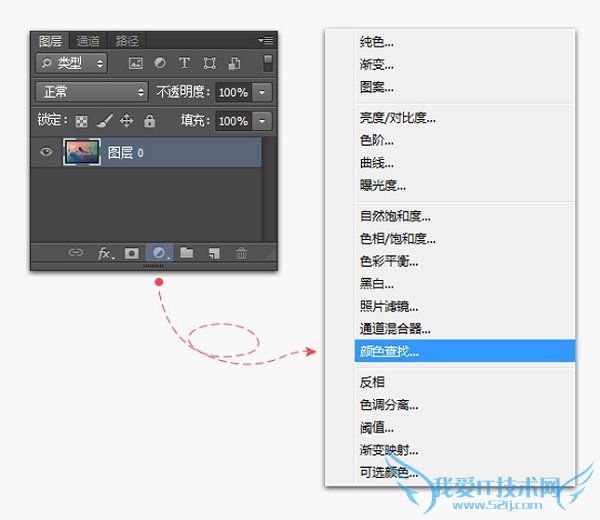Choose 渐变... from the menu
Image resolution: width=600 pixels, height=520 pixels.
coord(465,64)
